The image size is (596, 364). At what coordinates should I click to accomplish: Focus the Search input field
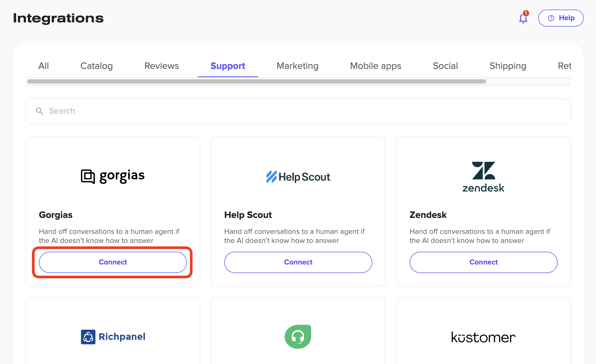(298, 111)
